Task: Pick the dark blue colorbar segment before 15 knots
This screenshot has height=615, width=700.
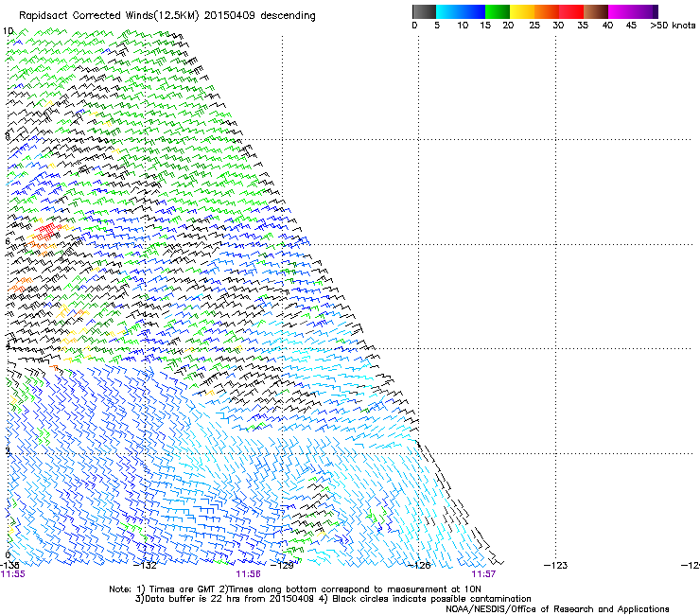Action: coord(472,11)
